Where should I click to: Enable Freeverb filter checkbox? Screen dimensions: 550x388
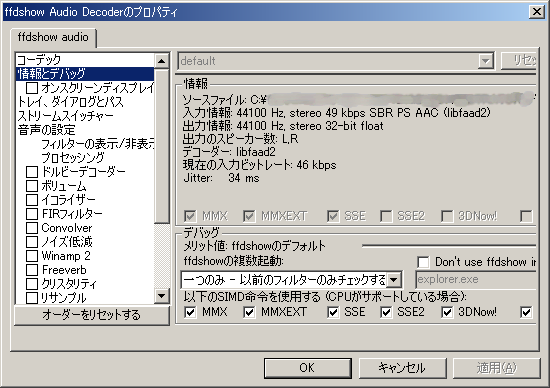32,270
